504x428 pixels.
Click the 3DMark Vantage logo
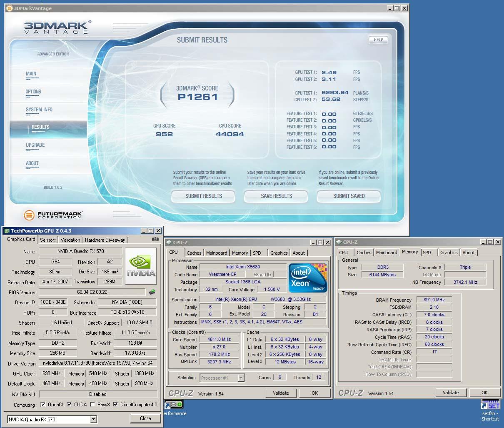click(x=57, y=27)
